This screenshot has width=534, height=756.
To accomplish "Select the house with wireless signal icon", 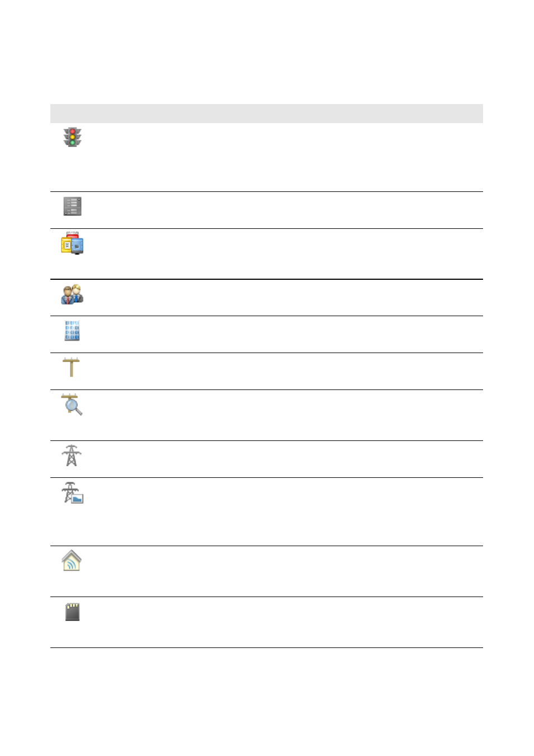I will point(72,561).
